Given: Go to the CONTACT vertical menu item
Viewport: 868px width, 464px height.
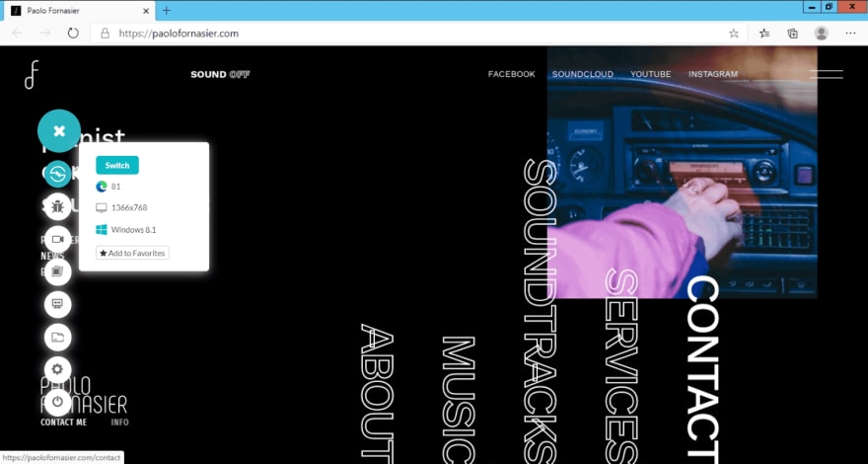Looking at the screenshot, I should click(x=702, y=368).
